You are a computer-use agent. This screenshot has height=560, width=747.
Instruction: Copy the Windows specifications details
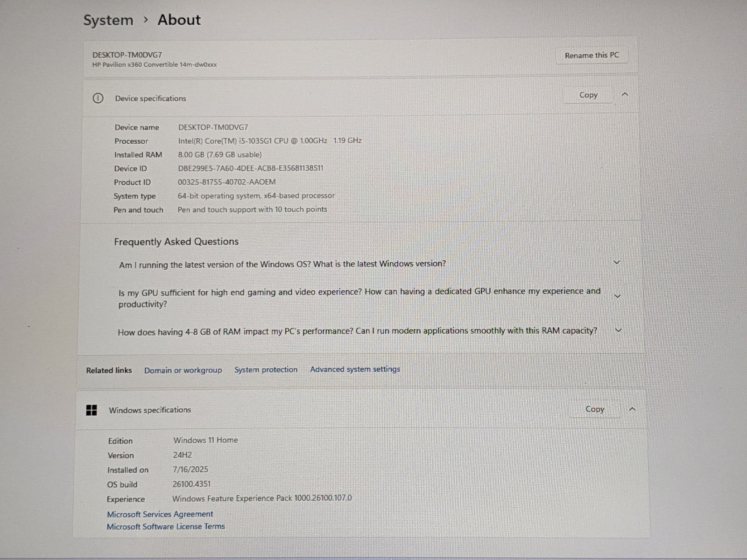coord(594,409)
